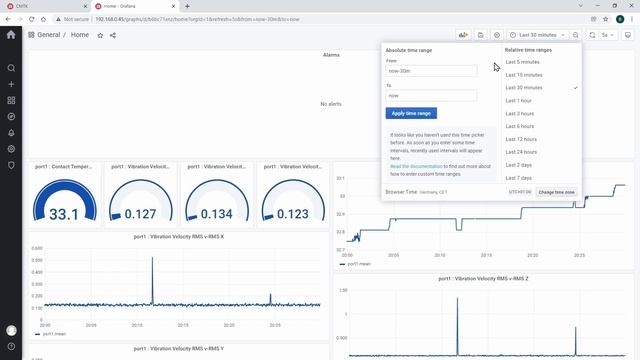
Task: Open the 5s refresh interval dropdown
Action: (607, 35)
